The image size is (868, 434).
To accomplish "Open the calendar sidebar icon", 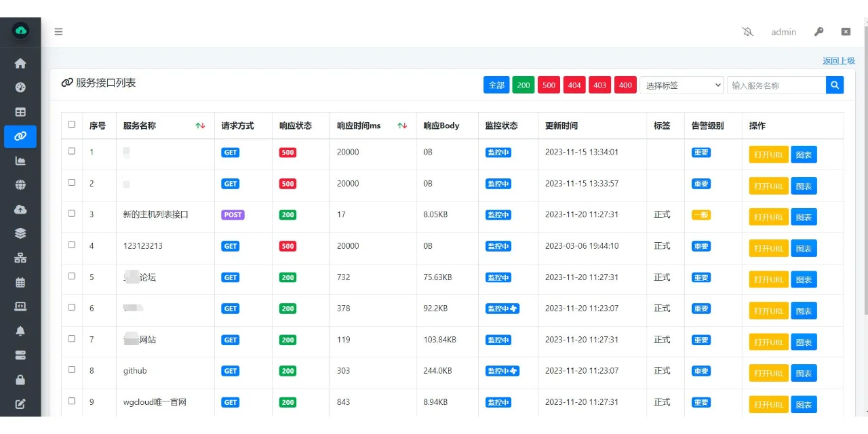I will point(20,282).
